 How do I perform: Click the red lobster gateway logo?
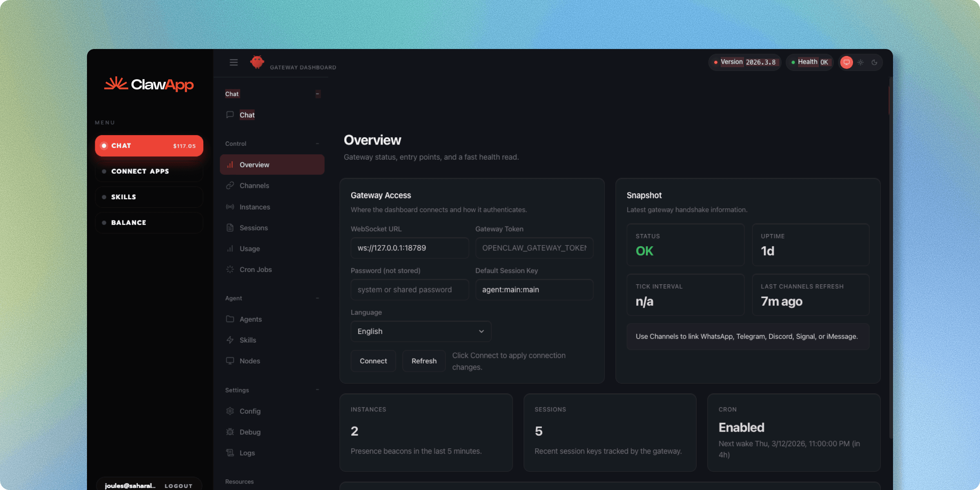(x=257, y=62)
